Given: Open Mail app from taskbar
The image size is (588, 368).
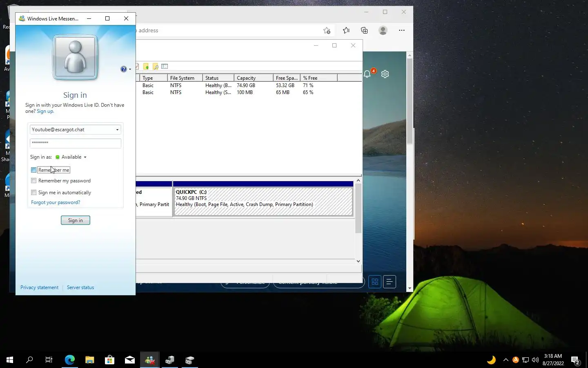Looking at the screenshot, I should [x=130, y=360].
